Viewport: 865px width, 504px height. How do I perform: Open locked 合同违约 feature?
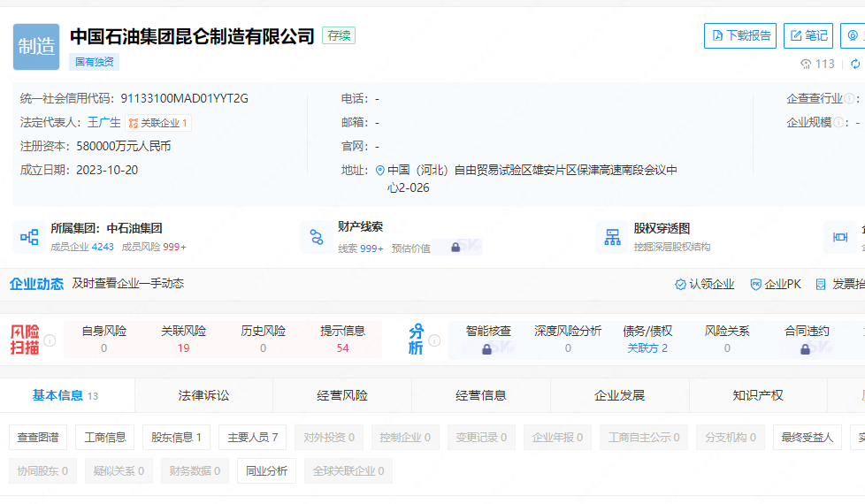tap(807, 340)
